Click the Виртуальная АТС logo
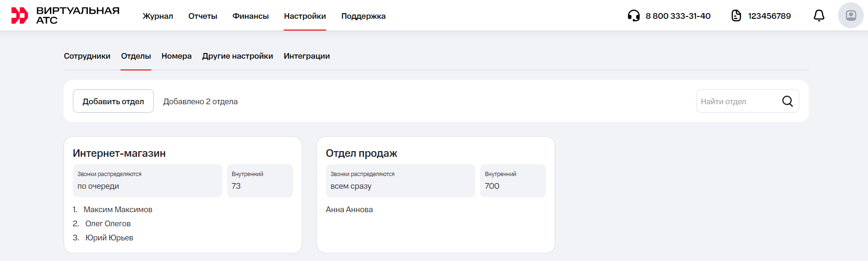 [x=65, y=15]
